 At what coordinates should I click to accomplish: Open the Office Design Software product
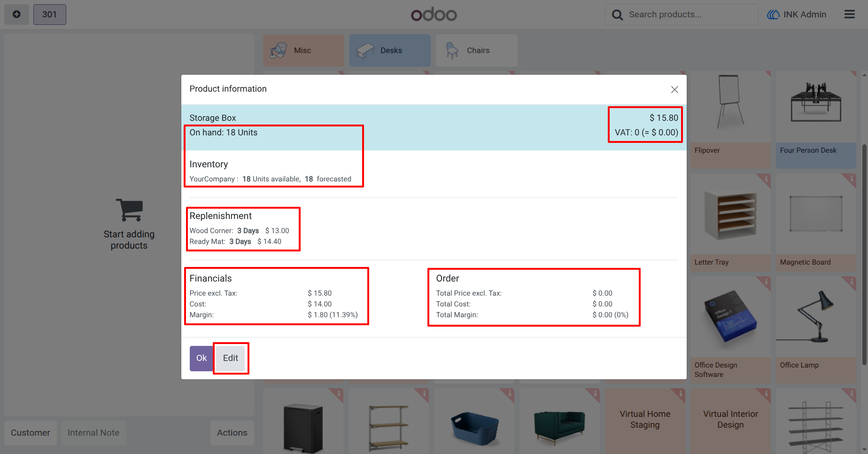[730, 329]
